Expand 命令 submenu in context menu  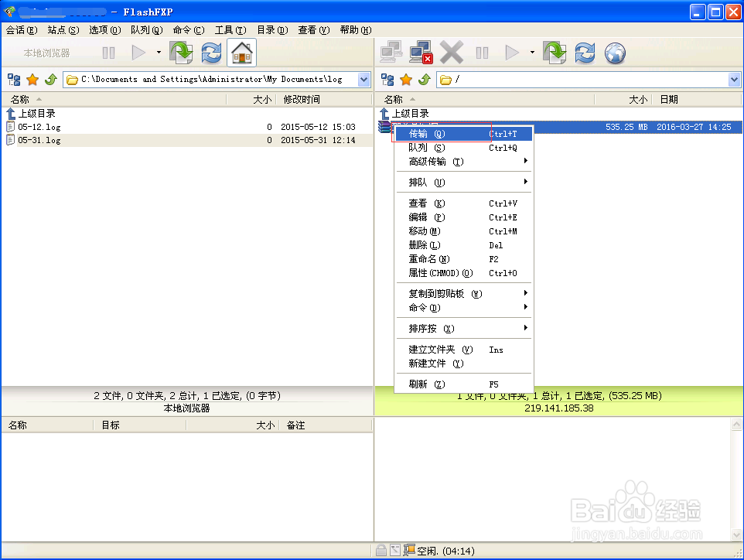[463, 308]
